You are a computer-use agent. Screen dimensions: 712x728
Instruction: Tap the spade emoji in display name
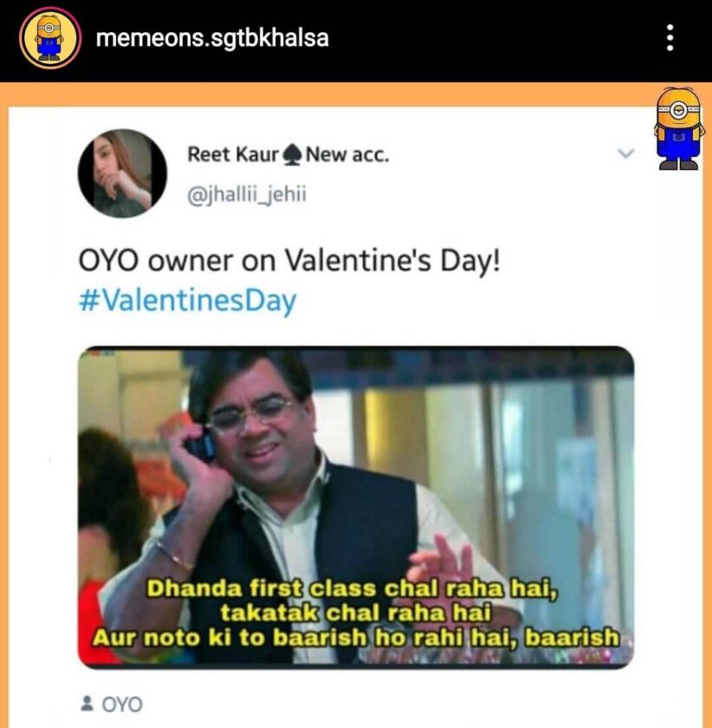coord(292,154)
